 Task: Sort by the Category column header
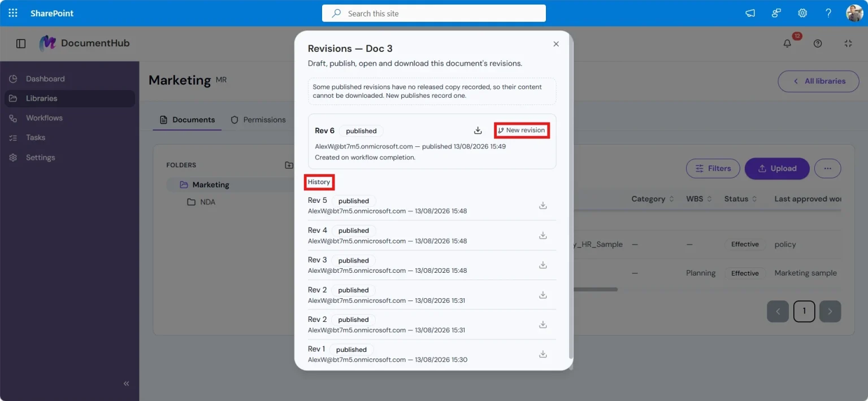coord(653,199)
